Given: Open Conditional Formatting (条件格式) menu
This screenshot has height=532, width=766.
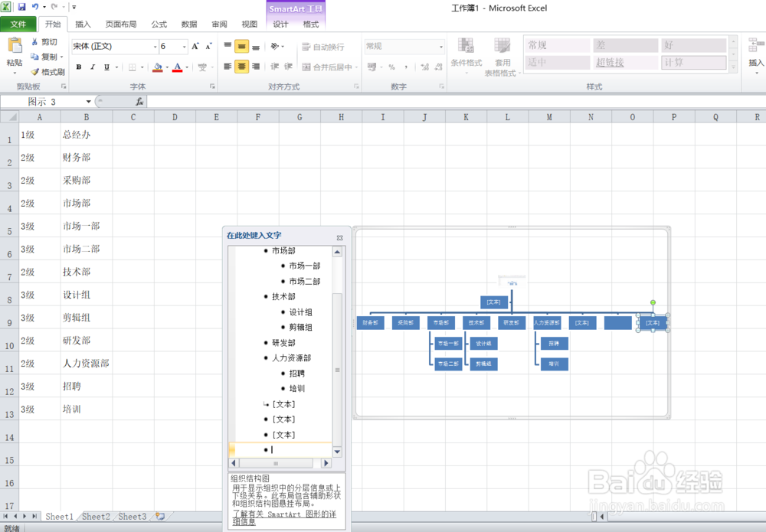Looking at the screenshot, I should (x=466, y=56).
